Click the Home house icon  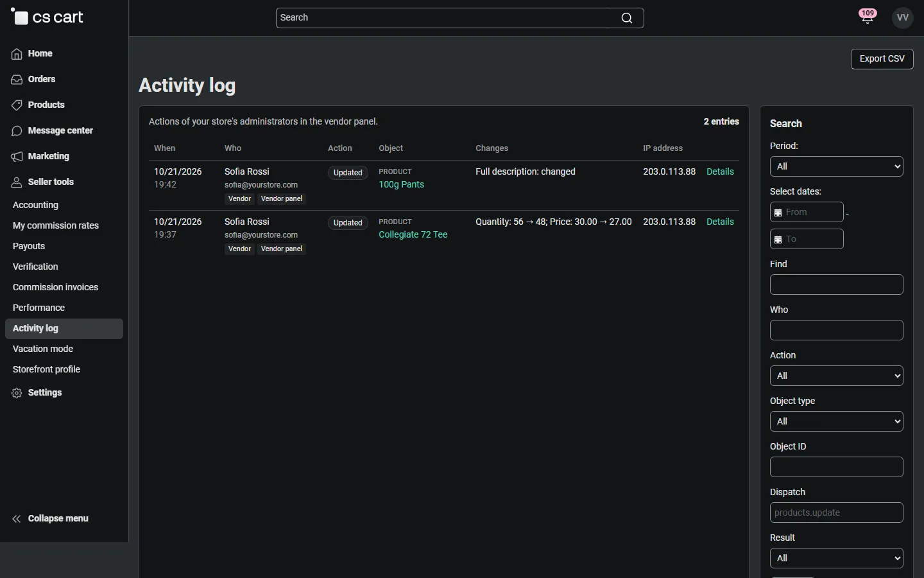17,54
